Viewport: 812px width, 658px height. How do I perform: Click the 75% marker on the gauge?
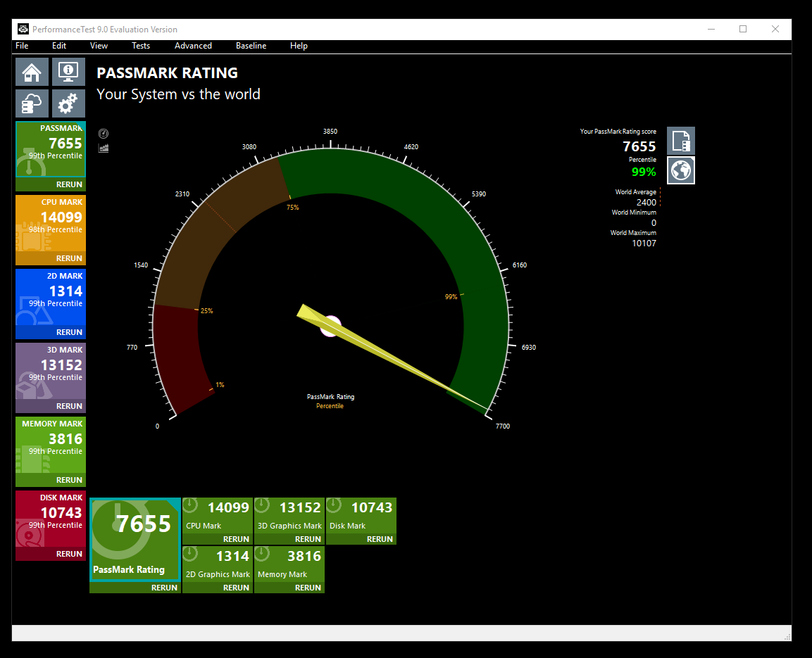[x=292, y=208]
